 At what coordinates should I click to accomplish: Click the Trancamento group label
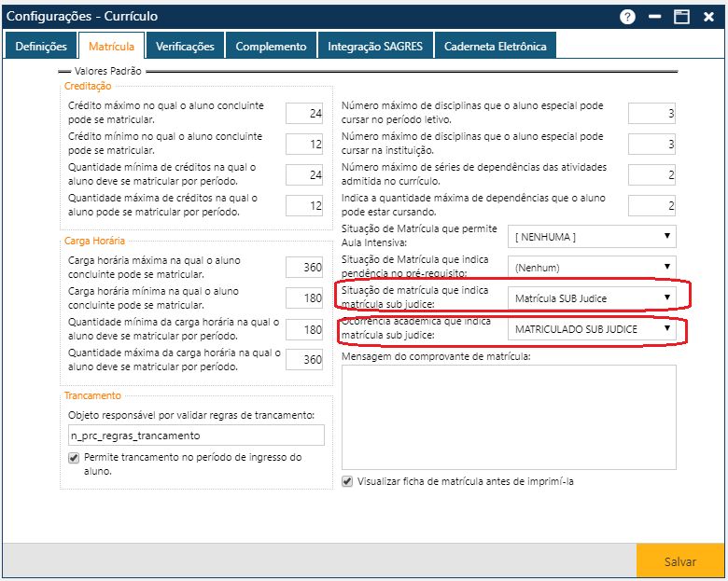point(92,395)
